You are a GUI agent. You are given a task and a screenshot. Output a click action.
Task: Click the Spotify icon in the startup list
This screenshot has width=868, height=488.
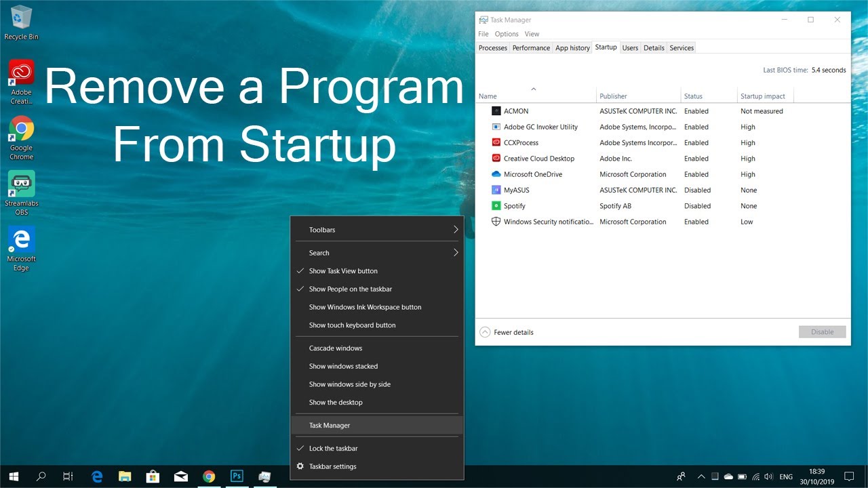click(x=496, y=206)
